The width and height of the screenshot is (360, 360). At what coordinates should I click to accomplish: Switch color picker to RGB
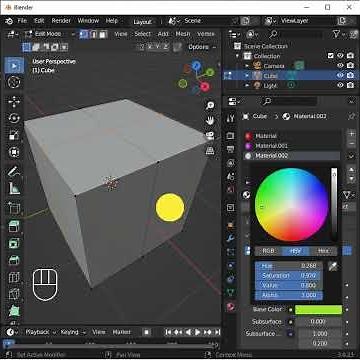click(x=268, y=251)
